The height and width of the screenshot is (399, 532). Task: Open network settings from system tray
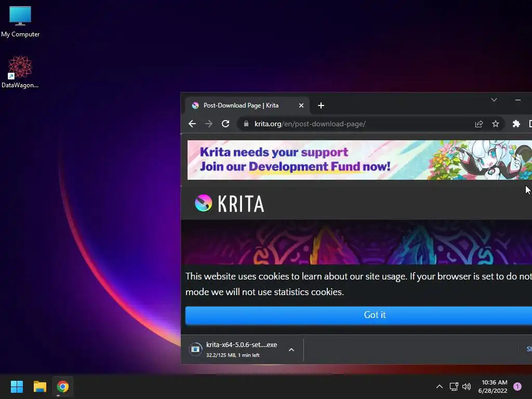(454, 387)
